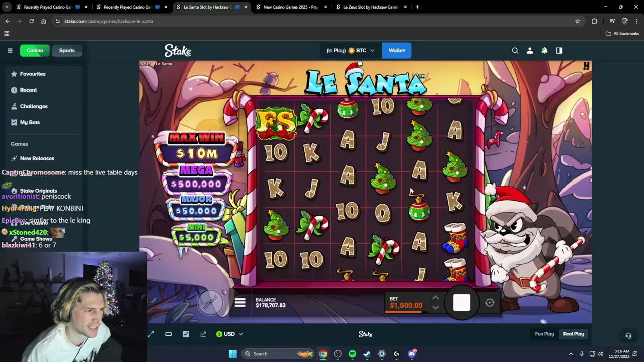
Task: Switch to New Casino Games 2025 tab
Action: click(x=291, y=7)
